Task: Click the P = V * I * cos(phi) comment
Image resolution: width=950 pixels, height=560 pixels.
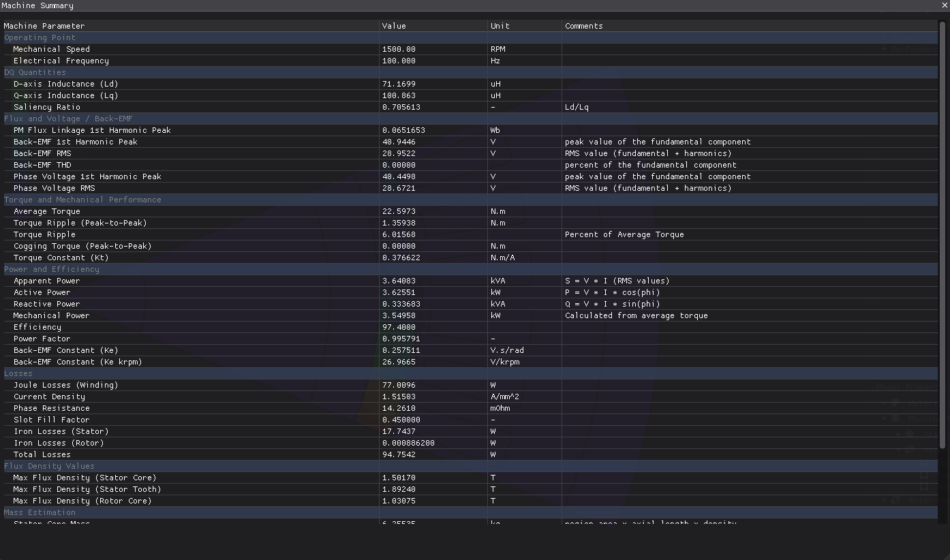Action: 613,292
